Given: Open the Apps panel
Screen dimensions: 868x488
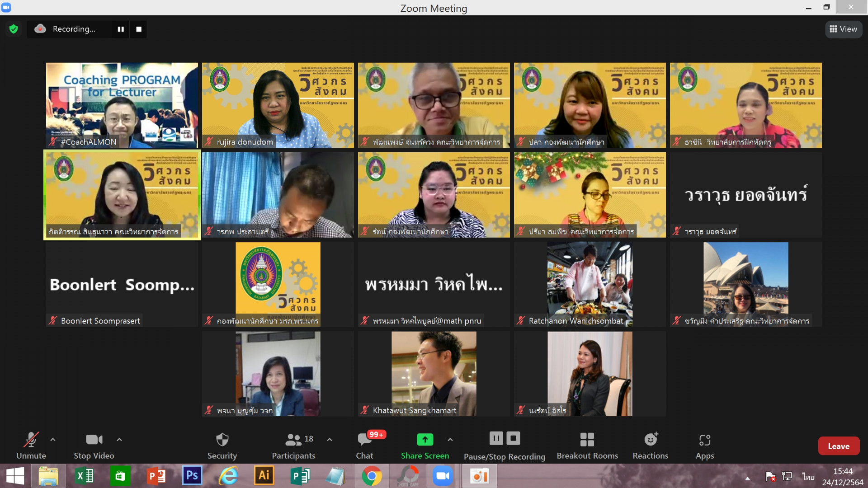Looking at the screenshot, I should pyautogui.click(x=704, y=445).
